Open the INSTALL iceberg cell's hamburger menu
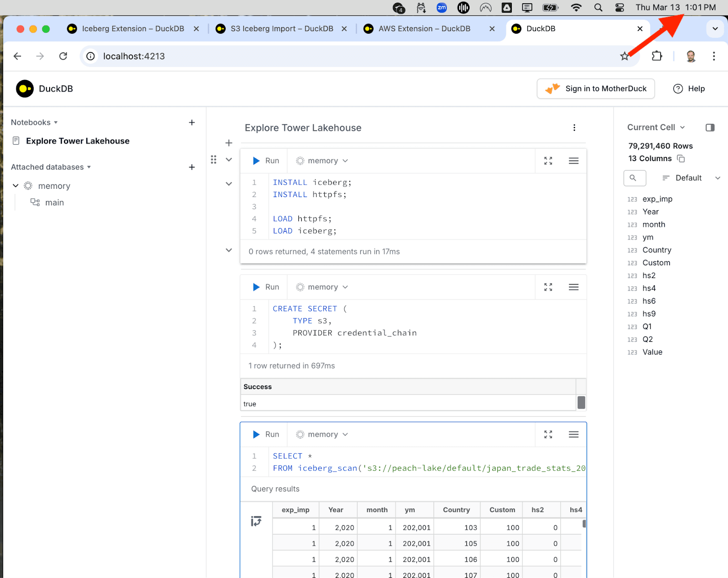The image size is (728, 578). click(574, 161)
